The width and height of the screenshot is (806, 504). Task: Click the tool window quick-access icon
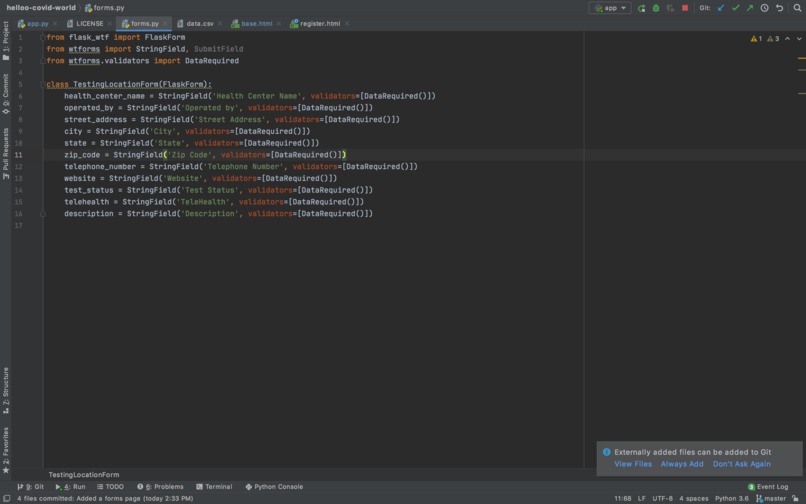coord(7,498)
